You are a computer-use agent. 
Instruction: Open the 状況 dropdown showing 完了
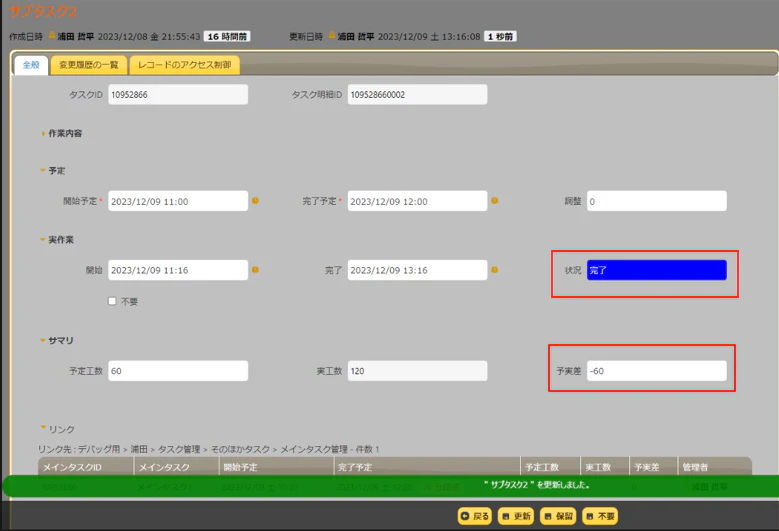click(656, 270)
